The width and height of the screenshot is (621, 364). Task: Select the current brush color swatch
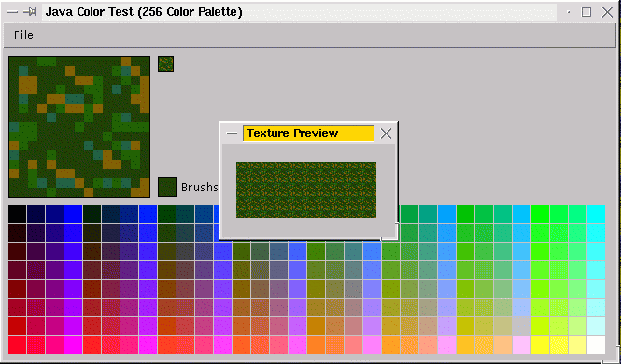click(x=167, y=187)
